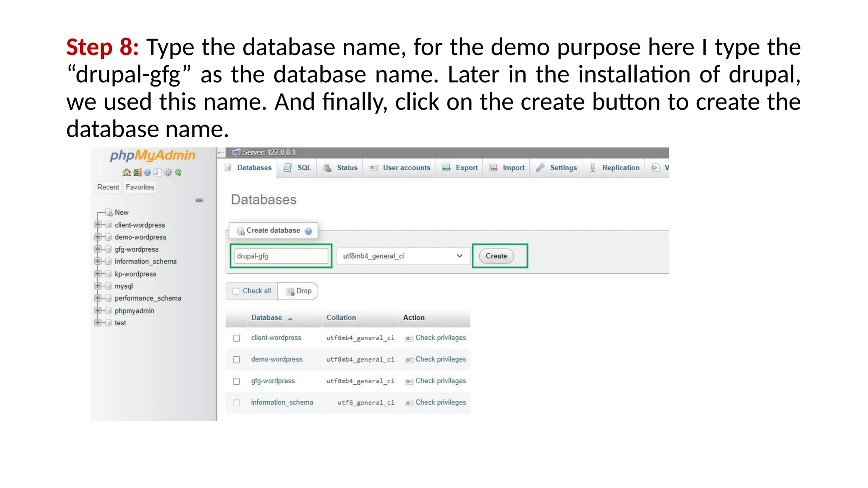The height and width of the screenshot is (488, 868).
Task: Click the Create button
Action: (x=496, y=256)
